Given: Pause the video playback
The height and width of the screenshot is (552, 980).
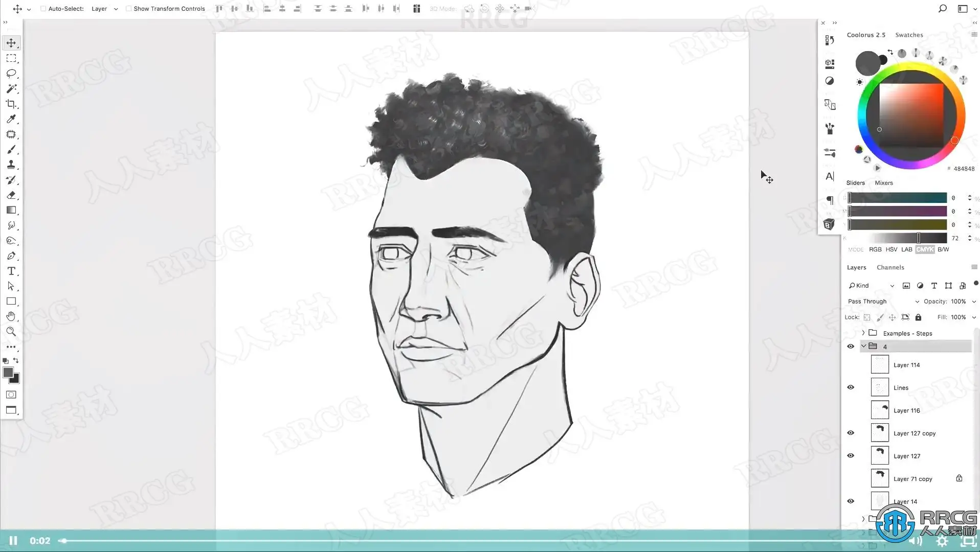Looking at the screenshot, I should (13, 541).
